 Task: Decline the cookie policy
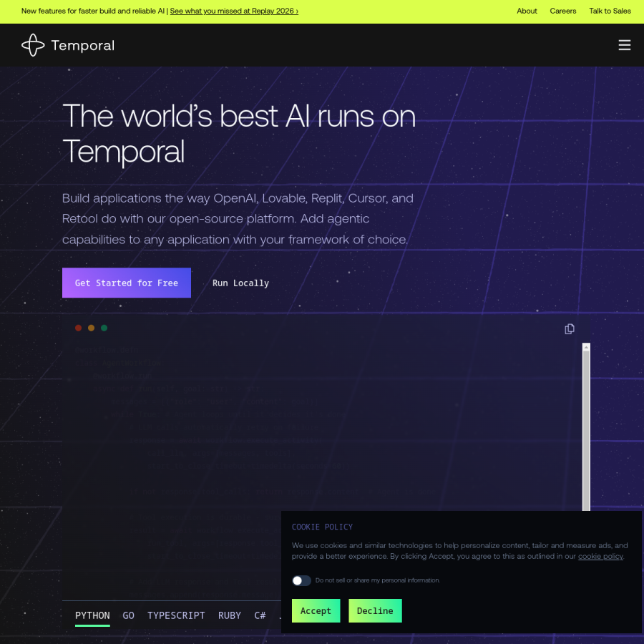tap(375, 611)
